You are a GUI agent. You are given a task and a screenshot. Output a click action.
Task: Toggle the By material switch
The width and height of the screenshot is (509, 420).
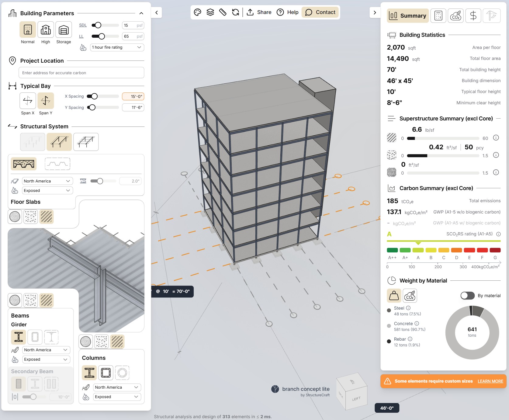click(467, 296)
